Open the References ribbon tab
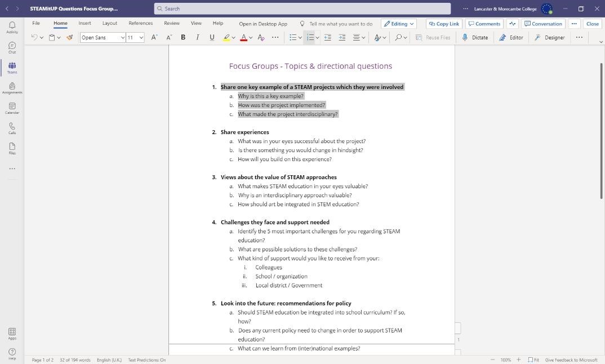 click(x=140, y=24)
